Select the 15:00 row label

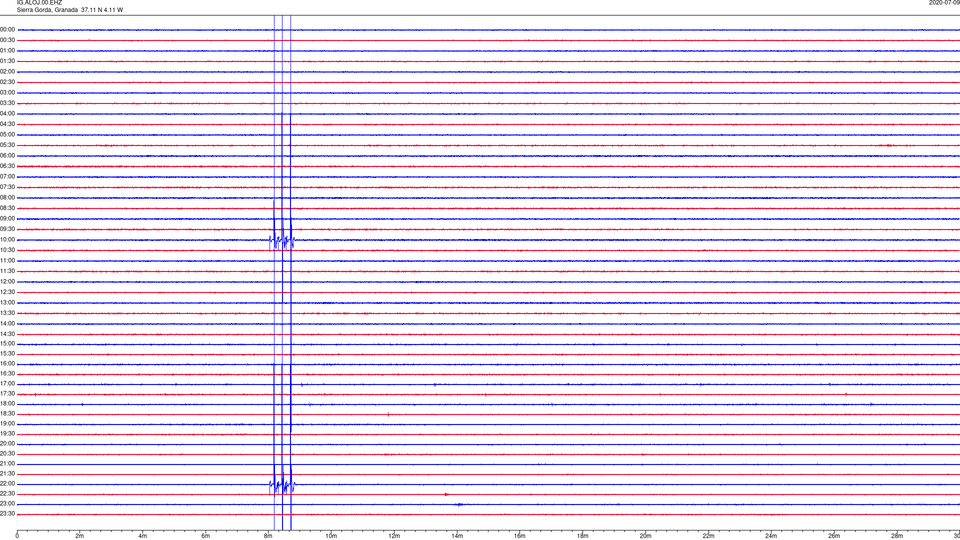pyautogui.click(x=7, y=344)
